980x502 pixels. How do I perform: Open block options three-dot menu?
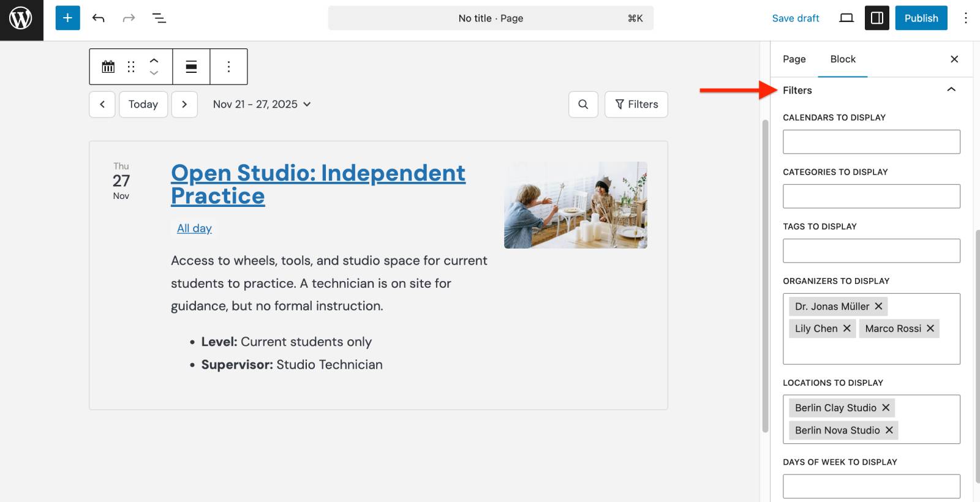pyautogui.click(x=228, y=67)
